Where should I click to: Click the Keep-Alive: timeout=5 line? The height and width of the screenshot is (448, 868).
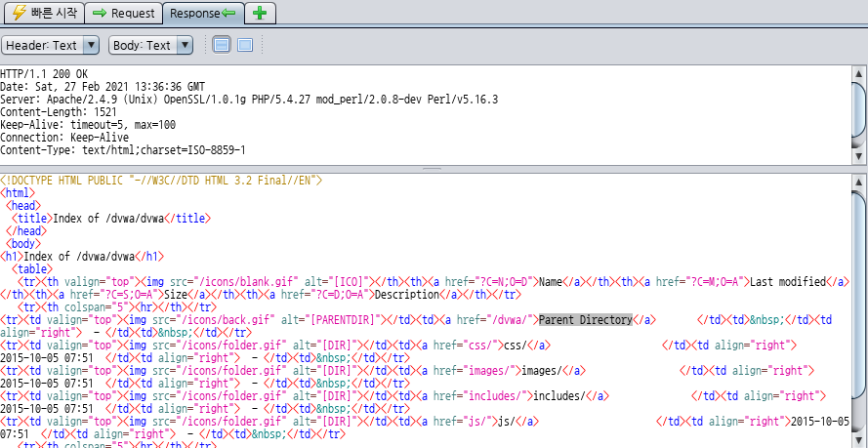click(x=88, y=125)
